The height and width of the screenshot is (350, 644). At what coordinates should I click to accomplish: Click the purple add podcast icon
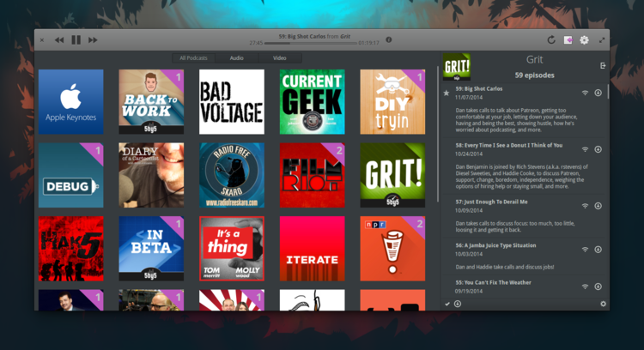(x=568, y=39)
